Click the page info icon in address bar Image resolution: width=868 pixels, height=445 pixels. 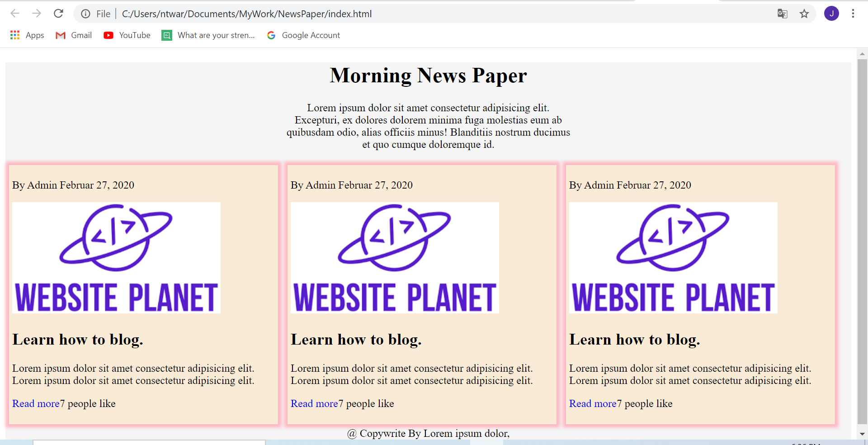(85, 14)
